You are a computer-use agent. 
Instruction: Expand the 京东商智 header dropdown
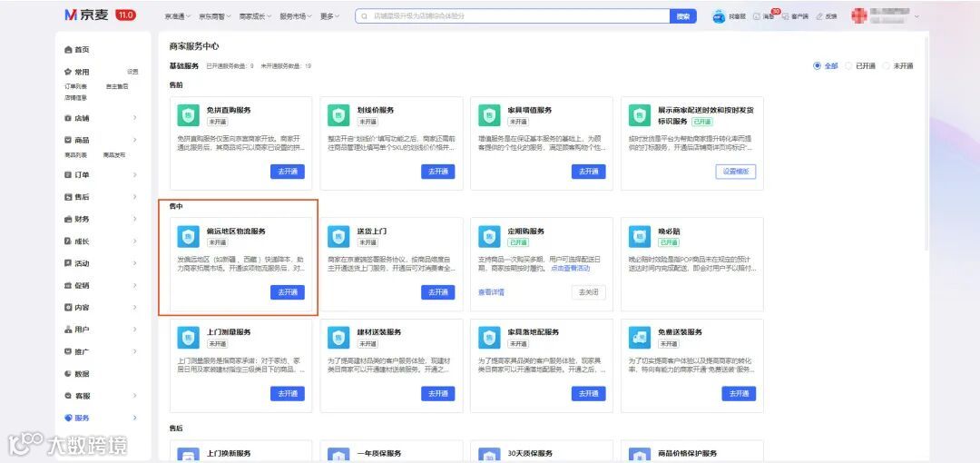point(215,17)
